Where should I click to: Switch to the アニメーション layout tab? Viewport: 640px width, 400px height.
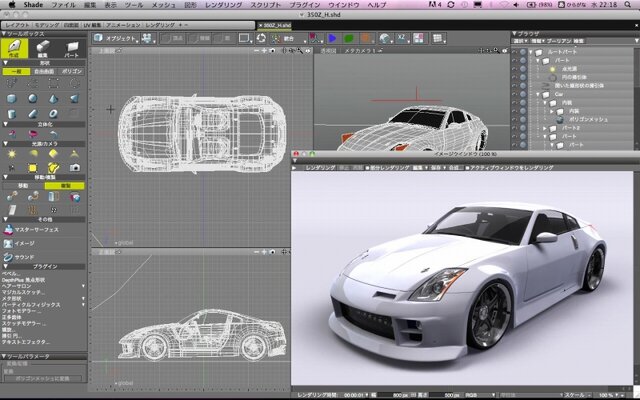(123, 25)
